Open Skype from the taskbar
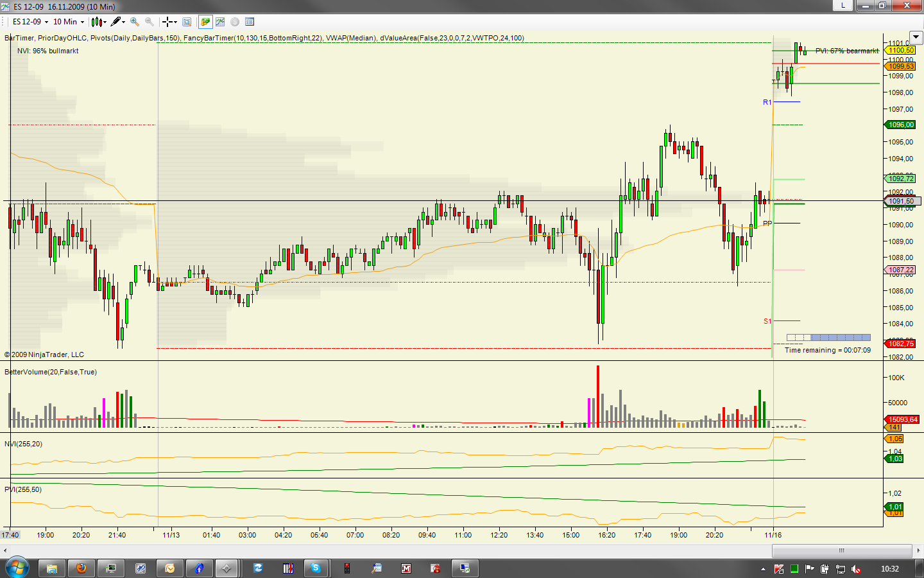Viewport: 924px width, 578px height. click(x=316, y=568)
